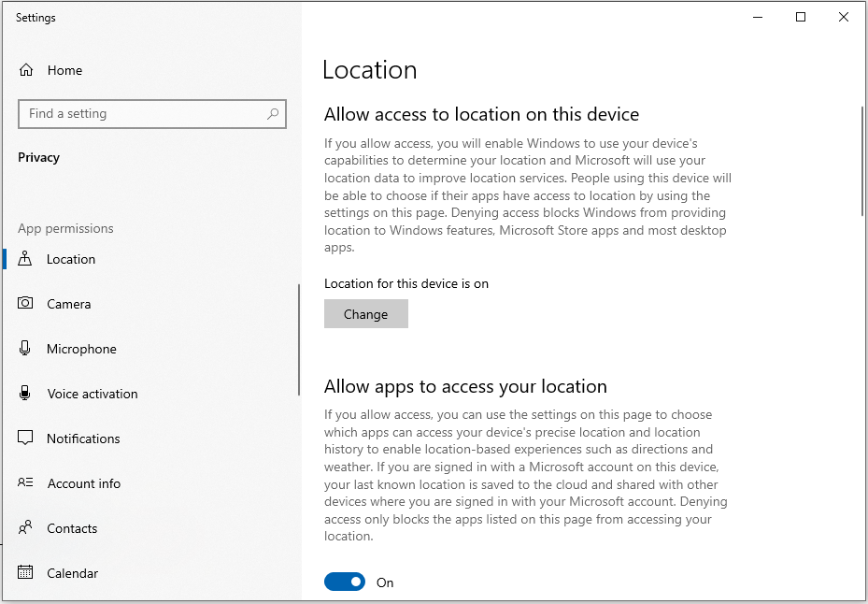Click the Location pin icon in sidebar
Image resolution: width=868 pixels, height=604 pixels.
point(25,259)
